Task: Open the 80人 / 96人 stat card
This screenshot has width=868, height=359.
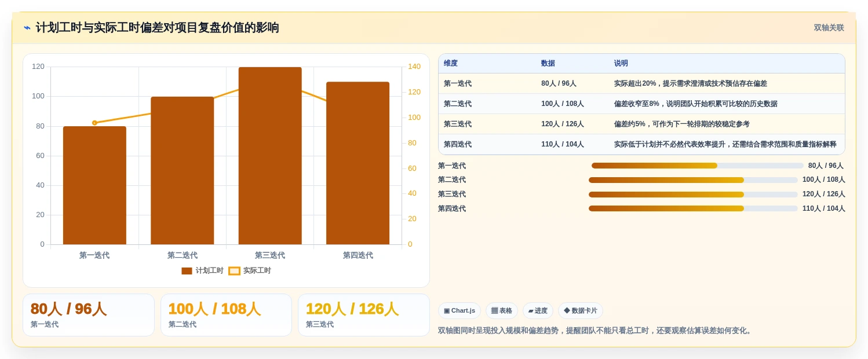Action: click(89, 315)
